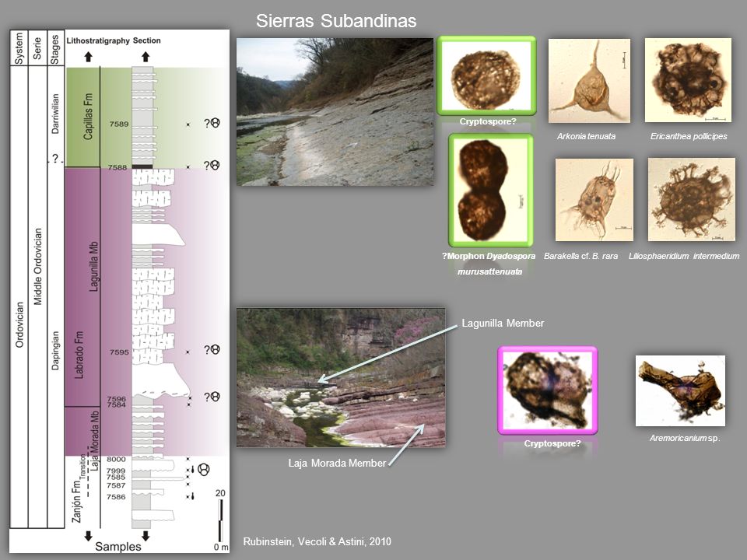Click the Lagunilla Member photo label

pos(503,323)
